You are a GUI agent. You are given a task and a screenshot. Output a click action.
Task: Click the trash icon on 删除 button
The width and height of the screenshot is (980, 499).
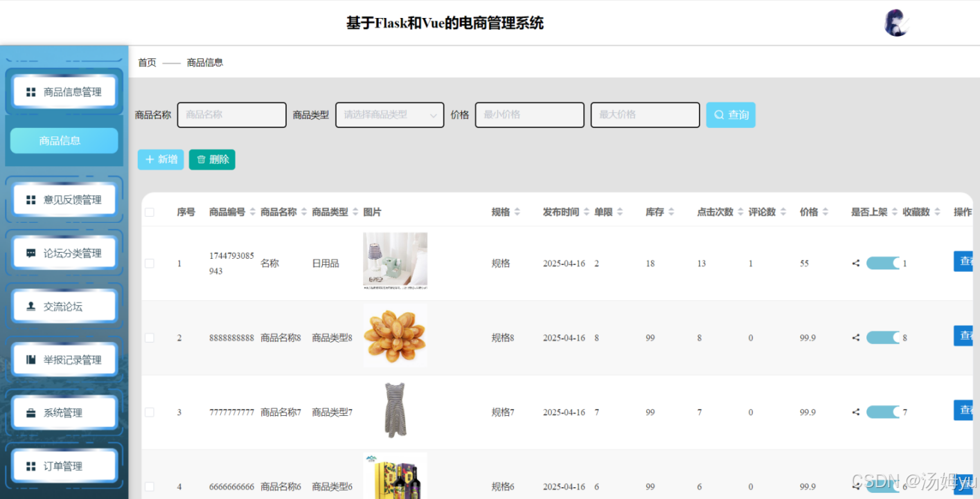201,160
